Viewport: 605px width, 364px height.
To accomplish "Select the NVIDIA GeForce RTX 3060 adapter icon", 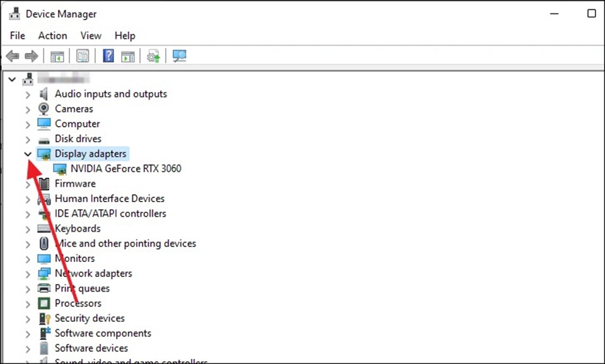I will pos(60,168).
